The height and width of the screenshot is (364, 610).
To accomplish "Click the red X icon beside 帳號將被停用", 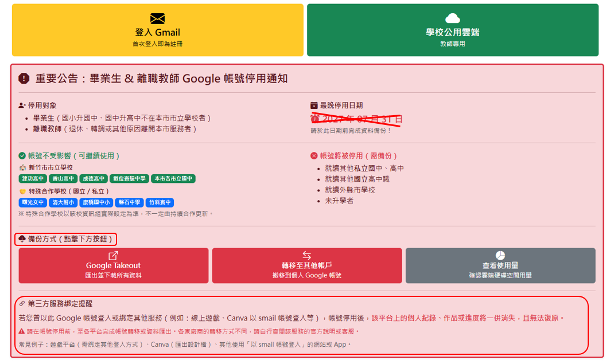I will pos(314,156).
